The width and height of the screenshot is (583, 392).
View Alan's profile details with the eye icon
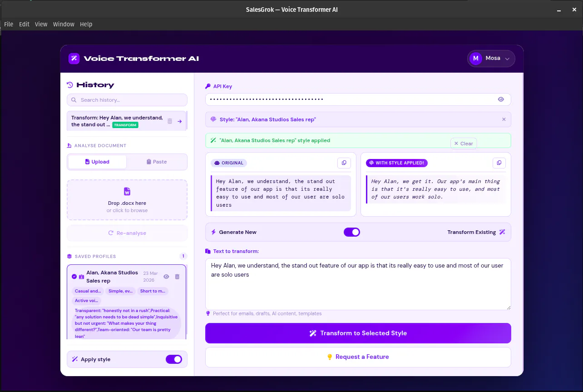pyautogui.click(x=166, y=277)
